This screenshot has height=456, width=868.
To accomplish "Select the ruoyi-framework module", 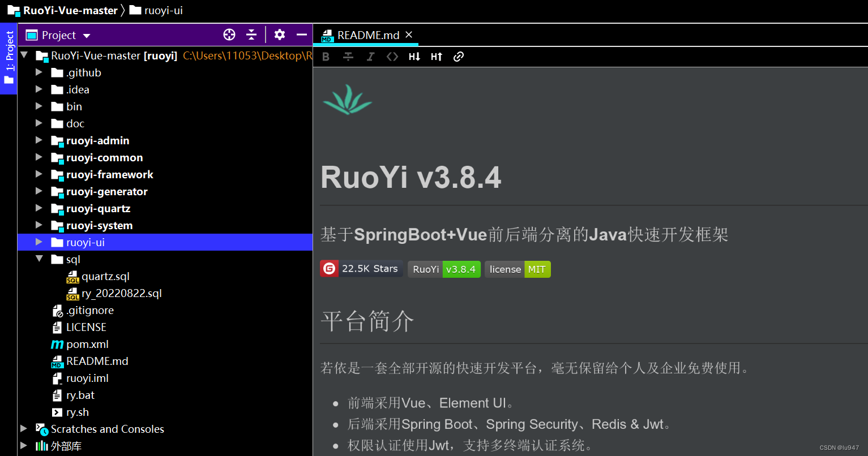I will pos(102,174).
